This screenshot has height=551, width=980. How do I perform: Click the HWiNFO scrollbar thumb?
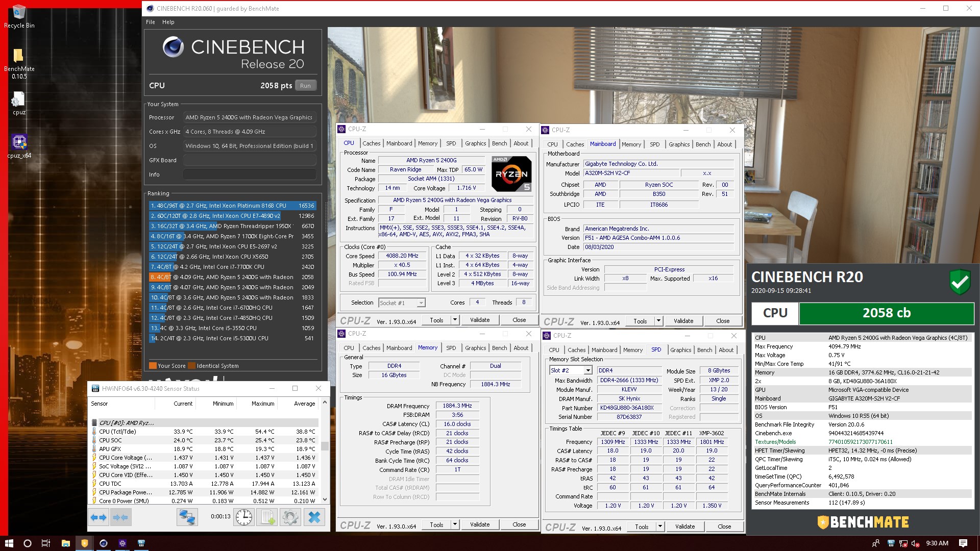pyautogui.click(x=325, y=446)
